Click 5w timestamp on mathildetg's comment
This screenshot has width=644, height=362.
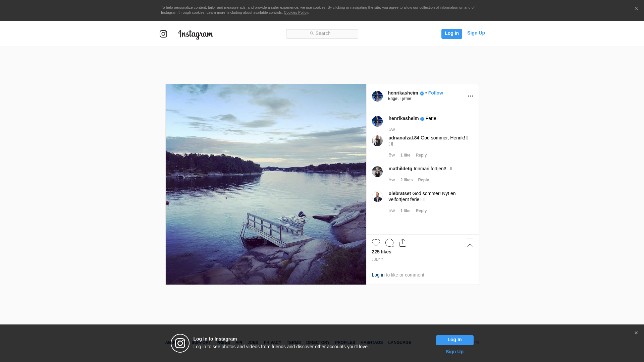392,180
